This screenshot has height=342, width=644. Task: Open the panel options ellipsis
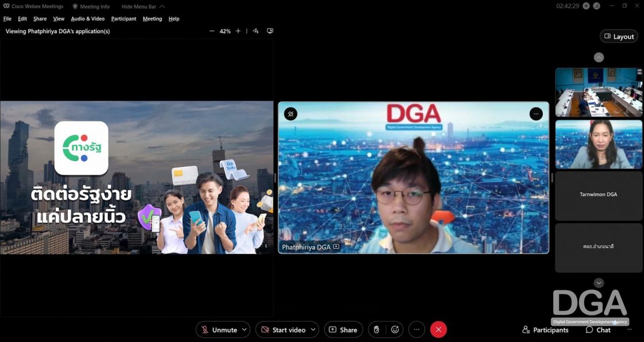pyautogui.click(x=628, y=330)
